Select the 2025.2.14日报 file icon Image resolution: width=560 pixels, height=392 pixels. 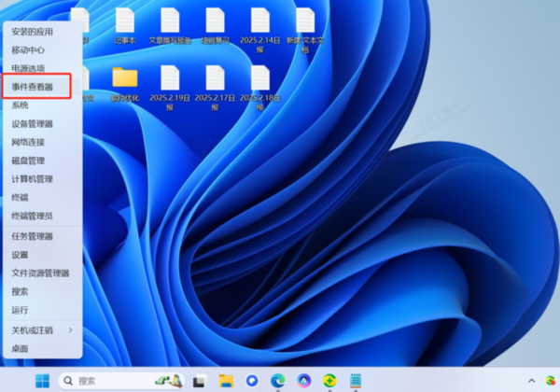[260, 31]
